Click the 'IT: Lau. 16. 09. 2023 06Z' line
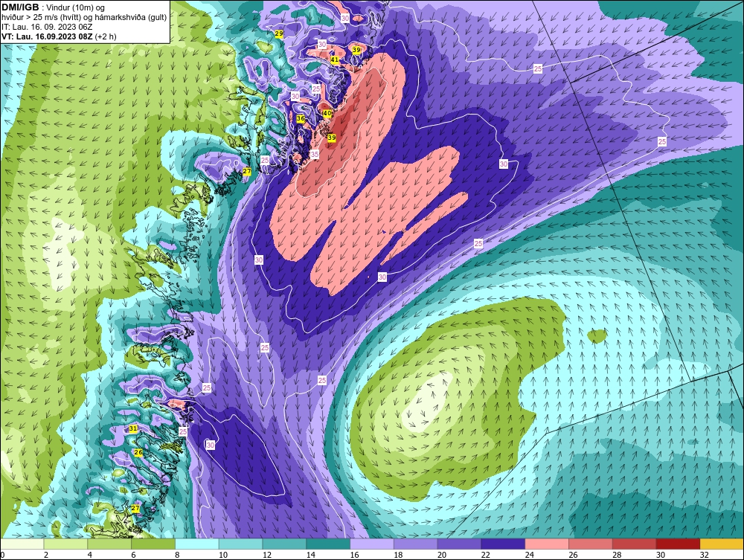Image resolution: width=744 pixels, height=560 pixels. (x=47, y=27)
